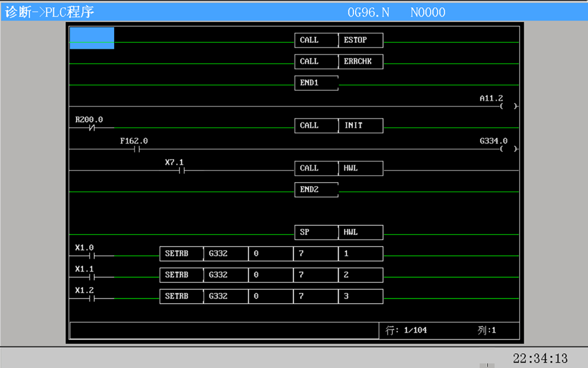Click the G334.0 output coil

click(x=508, y=149)
